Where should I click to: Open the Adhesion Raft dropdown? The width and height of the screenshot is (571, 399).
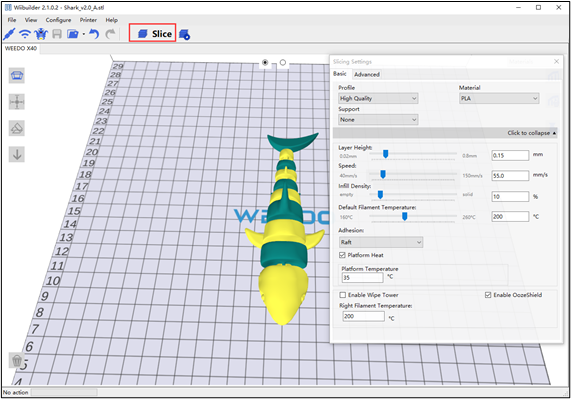pos(381,242)
